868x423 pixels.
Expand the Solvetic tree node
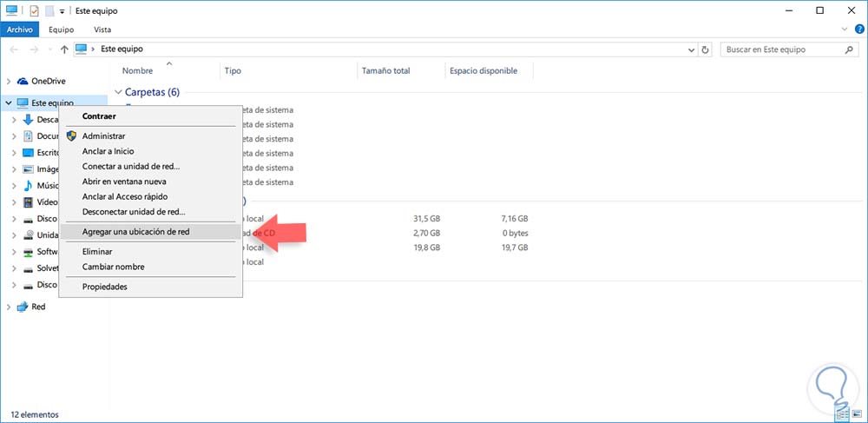click(x=14, y=268)
